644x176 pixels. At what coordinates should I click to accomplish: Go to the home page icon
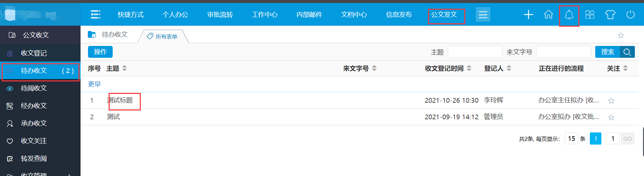(548, 15)
